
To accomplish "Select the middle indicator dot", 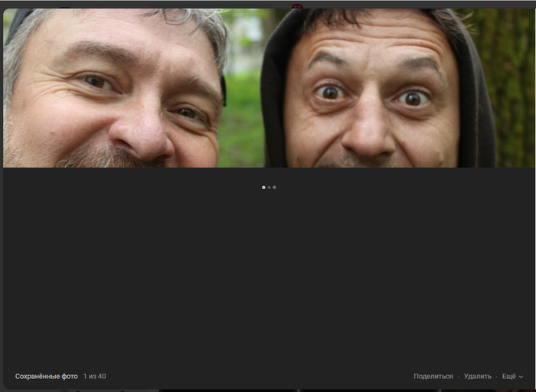I will click(269, 187).
